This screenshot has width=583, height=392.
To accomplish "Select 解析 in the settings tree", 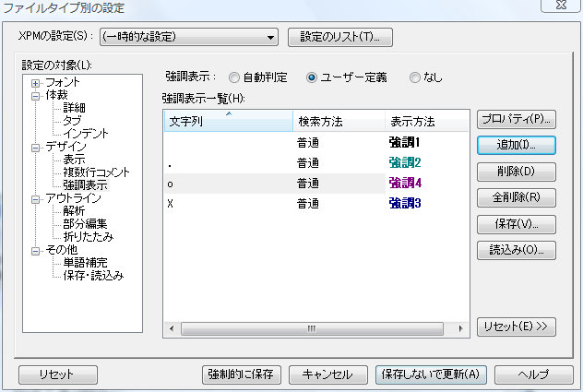I will pos(74,211).
